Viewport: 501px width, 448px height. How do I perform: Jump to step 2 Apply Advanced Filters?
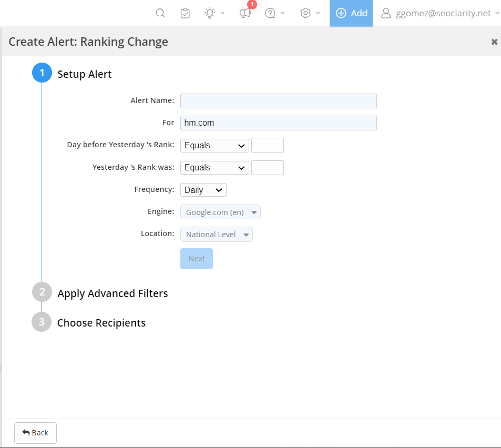click(x=113, y=293)
